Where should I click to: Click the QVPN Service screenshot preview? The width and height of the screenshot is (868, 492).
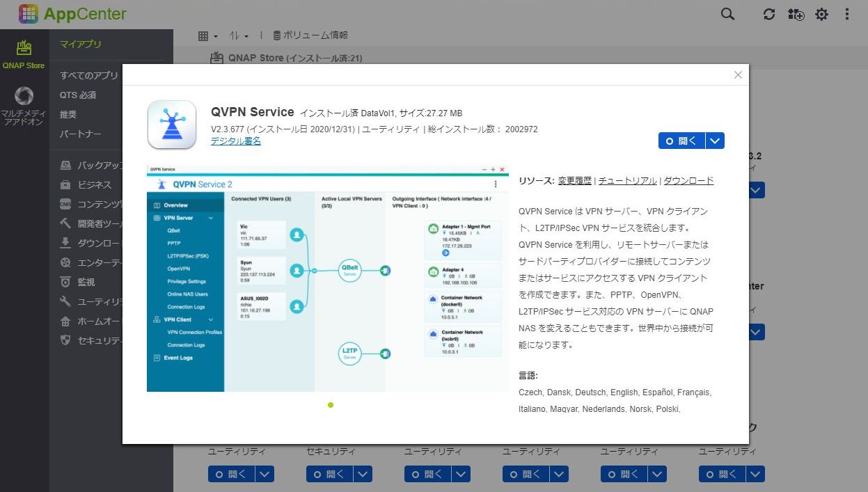pyautogui.click(x=327, y=278)
